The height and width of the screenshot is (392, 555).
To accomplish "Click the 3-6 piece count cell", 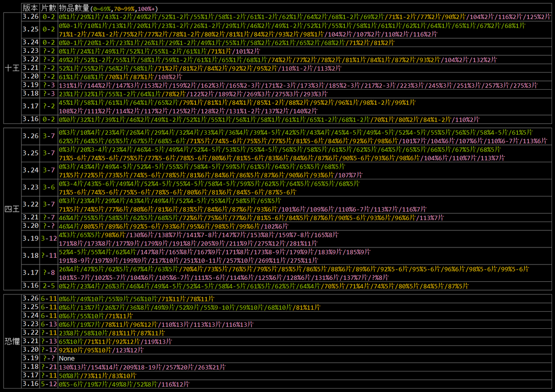I will tap(49, 187).
